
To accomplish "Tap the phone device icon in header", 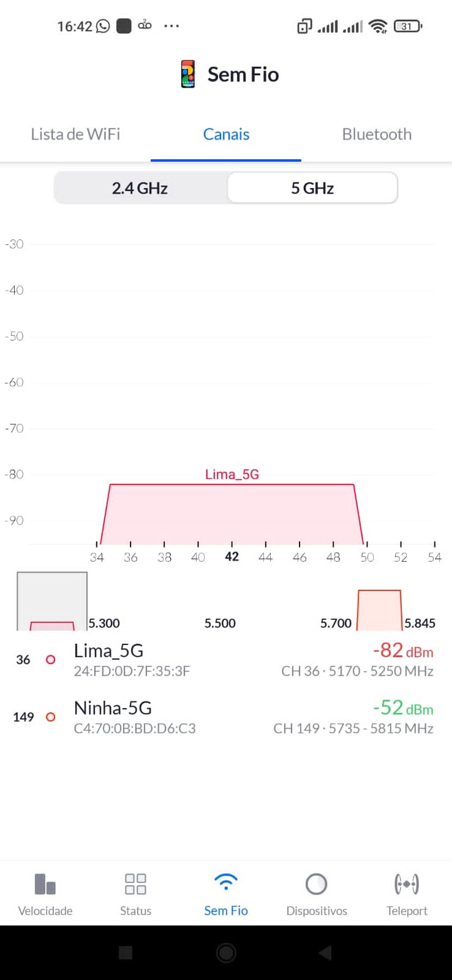I will click(188, 74).
